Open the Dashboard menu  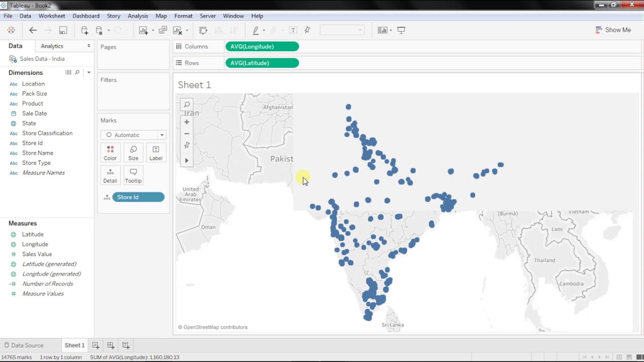[86, 16]
